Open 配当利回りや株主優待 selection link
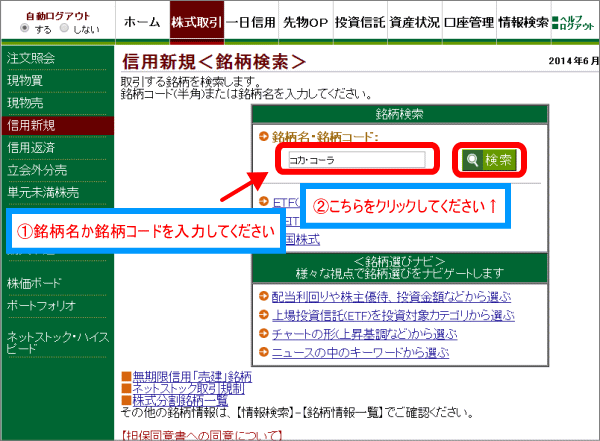This screenshot has height=441, width=600. (x=391, y=297)
